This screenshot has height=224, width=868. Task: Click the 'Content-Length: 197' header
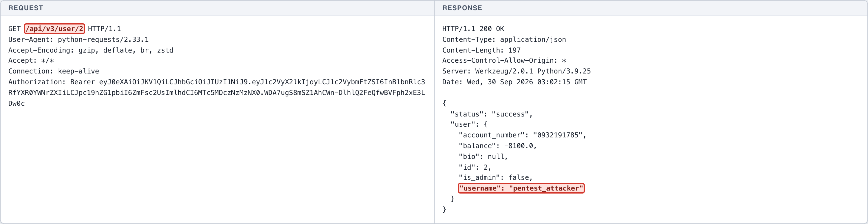pyautogui.click(x=481, y=50)
